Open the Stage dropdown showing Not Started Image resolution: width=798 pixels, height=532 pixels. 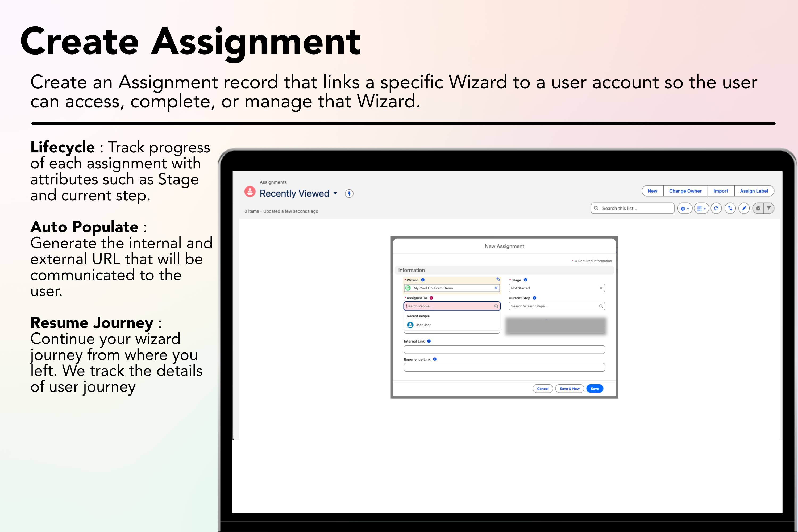(556, 288)
